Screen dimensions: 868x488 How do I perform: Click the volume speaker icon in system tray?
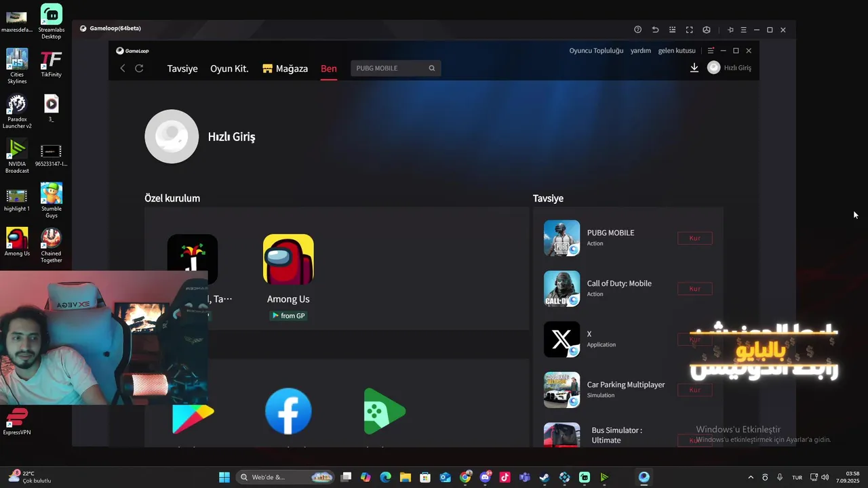[825, 477]
